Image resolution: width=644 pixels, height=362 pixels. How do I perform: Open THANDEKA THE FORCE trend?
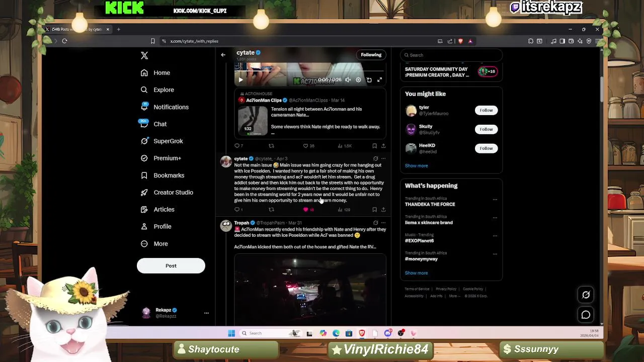(x=430, y=205)
